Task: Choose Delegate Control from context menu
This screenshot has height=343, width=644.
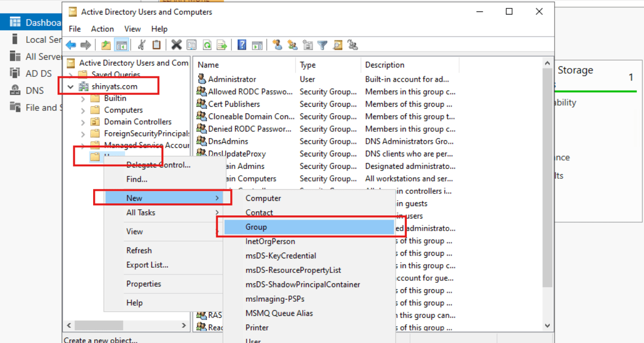Action: click(158, 165)
